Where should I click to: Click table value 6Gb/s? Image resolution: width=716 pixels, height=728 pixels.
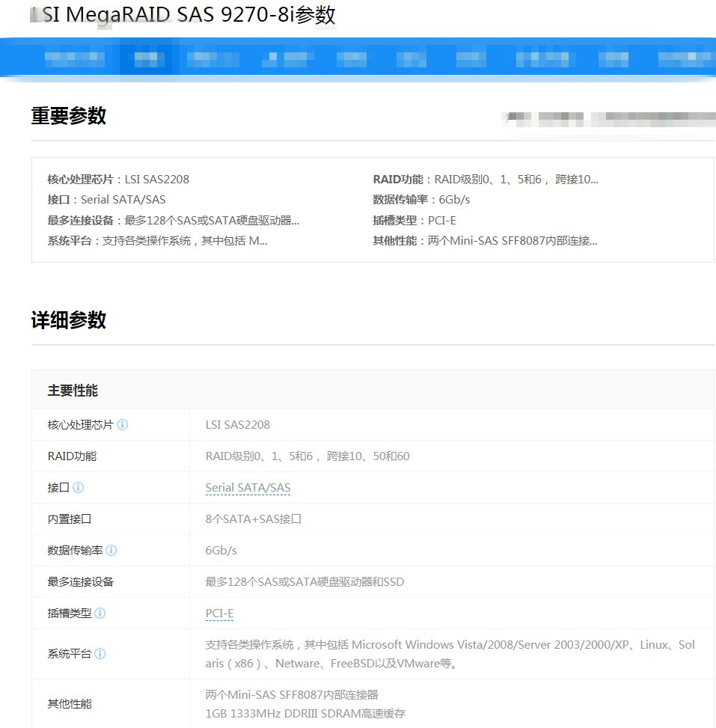point(221,551)
